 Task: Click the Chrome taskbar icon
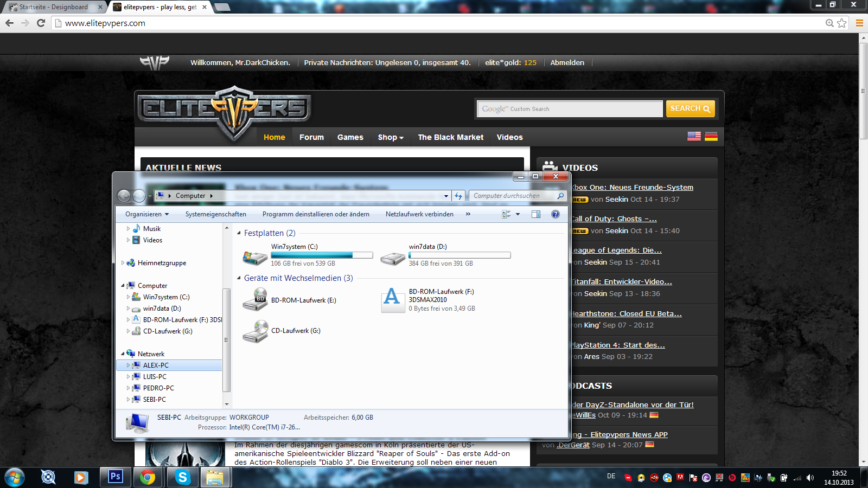coord(147,477)
